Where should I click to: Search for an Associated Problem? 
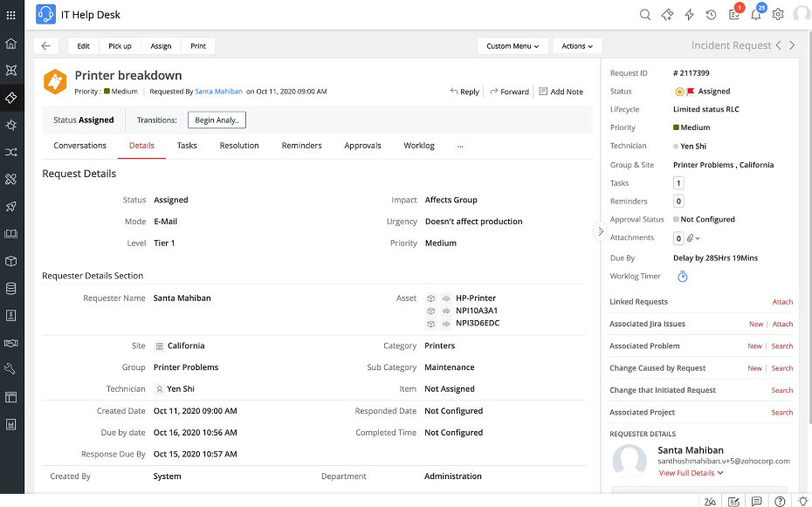pyautogui.click(x=782, y=346)
